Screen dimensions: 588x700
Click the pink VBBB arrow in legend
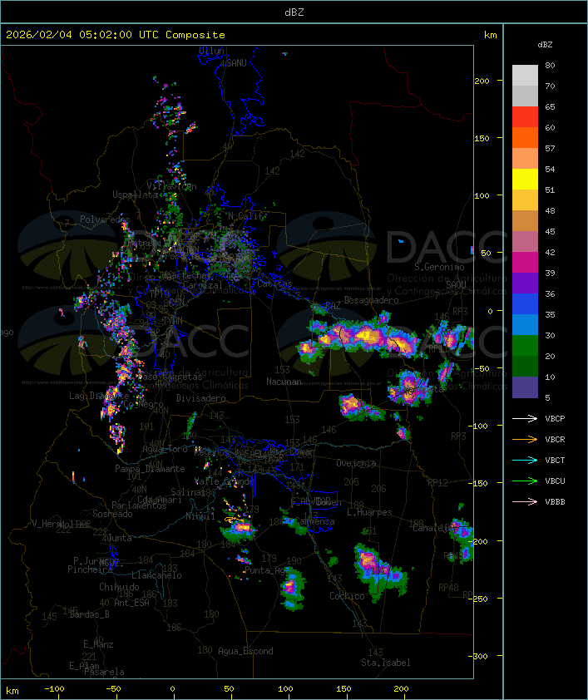tap(525, 501)
